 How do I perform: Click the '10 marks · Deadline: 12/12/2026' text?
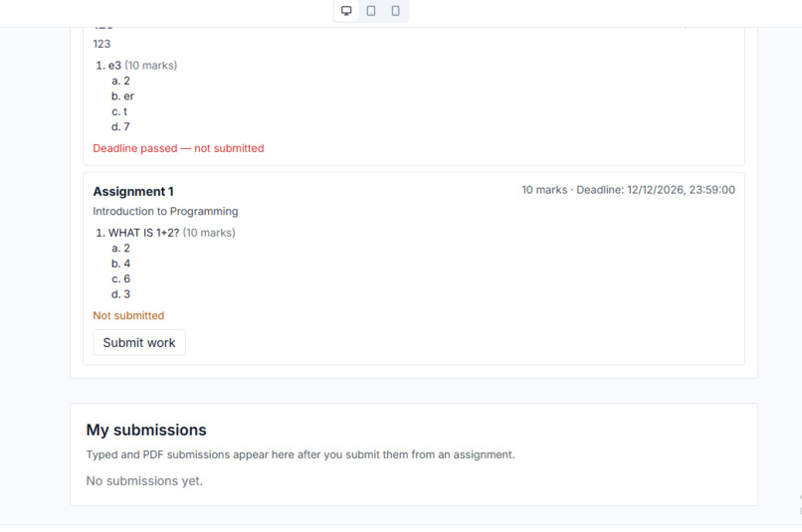pyautogui.click(x=628, y=190)
